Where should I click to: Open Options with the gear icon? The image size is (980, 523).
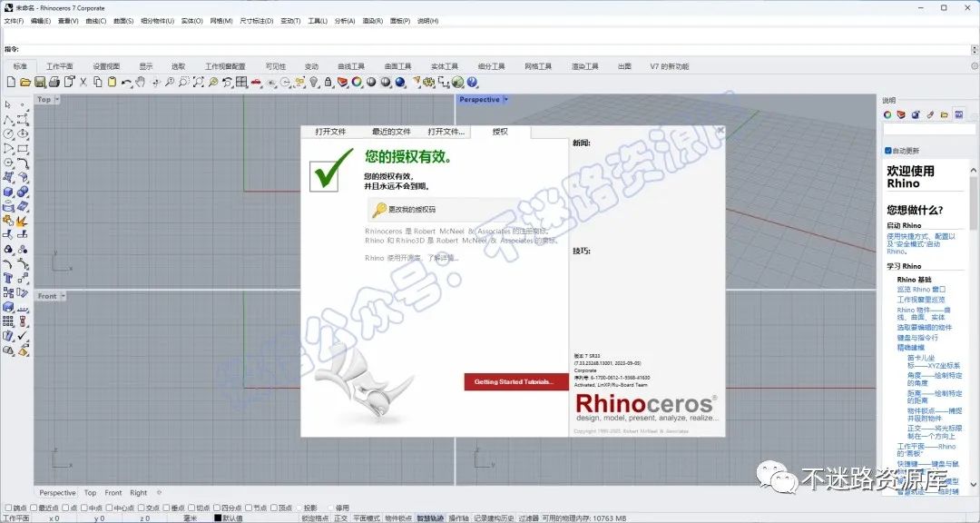428,82
